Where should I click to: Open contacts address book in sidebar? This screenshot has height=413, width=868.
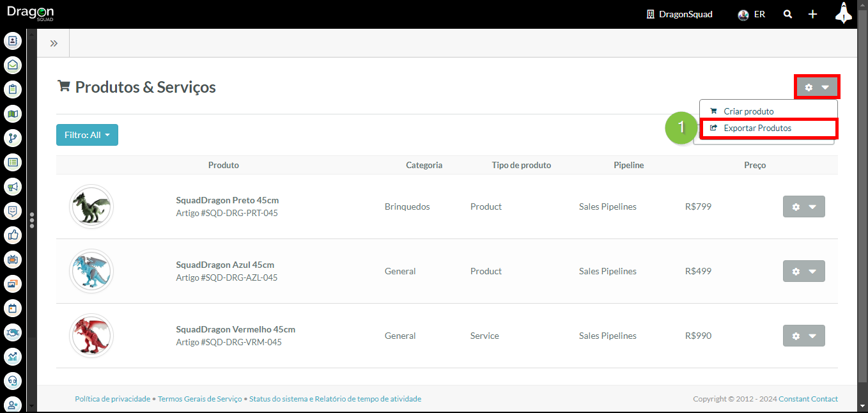coord(13,41)
